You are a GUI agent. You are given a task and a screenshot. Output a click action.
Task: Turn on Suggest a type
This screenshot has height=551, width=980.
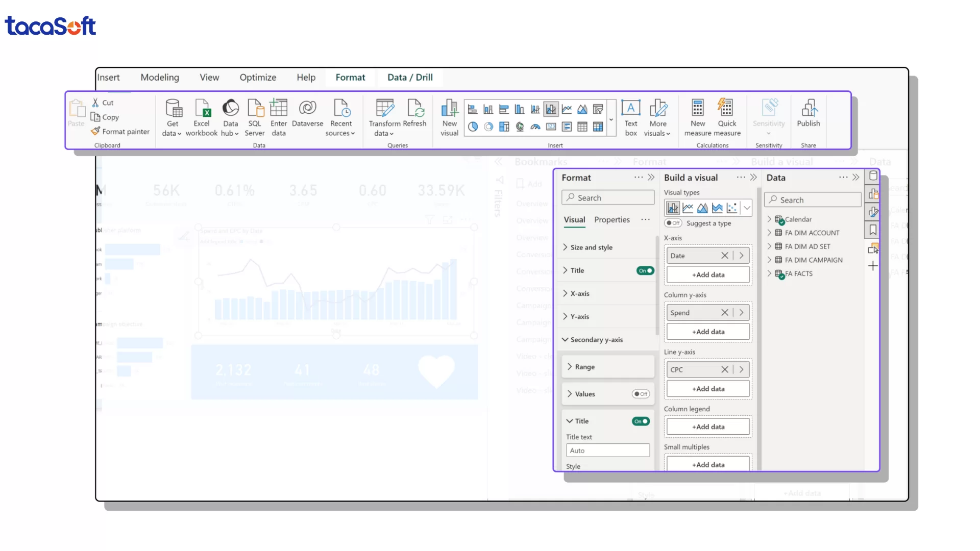point(673,223)
